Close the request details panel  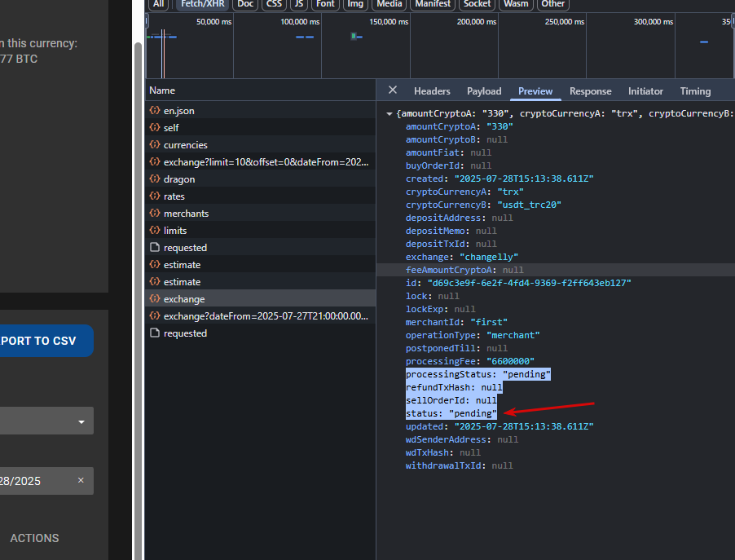tap(392, 90)
